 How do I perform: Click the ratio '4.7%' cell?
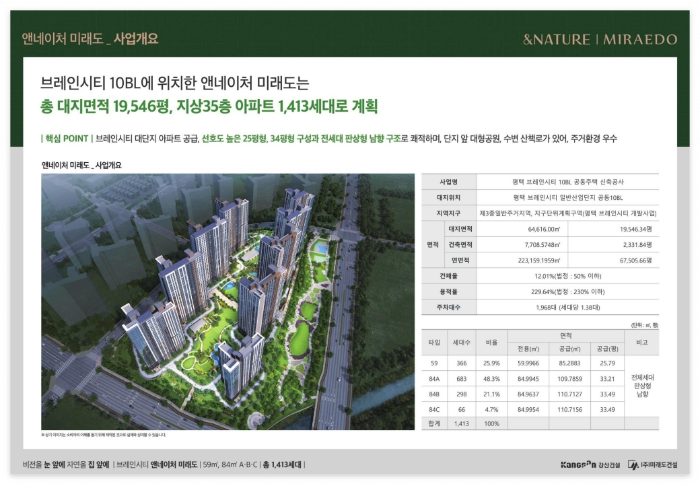click(x=492, y=409)
